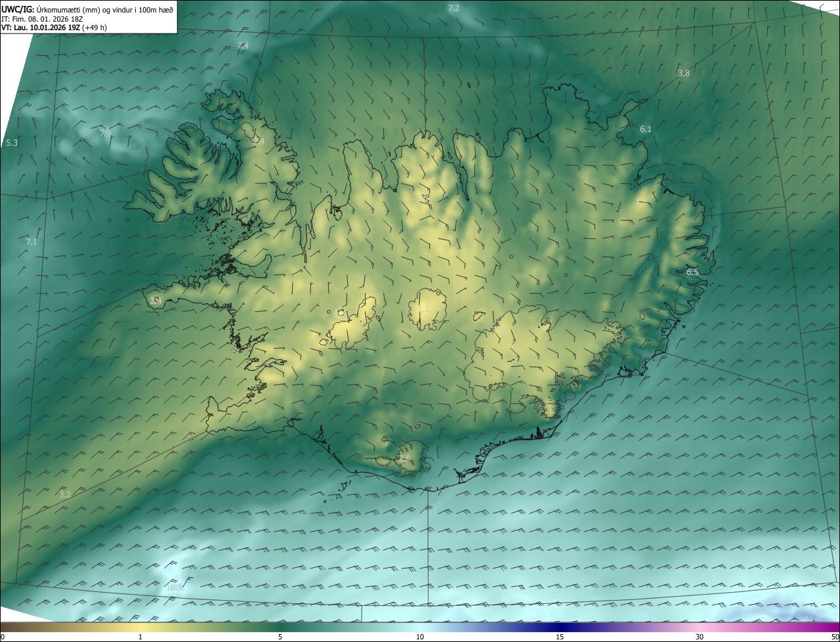Click the 3.2 value label in the southwest
The image size is (840, 642).
tap(65, 494)
